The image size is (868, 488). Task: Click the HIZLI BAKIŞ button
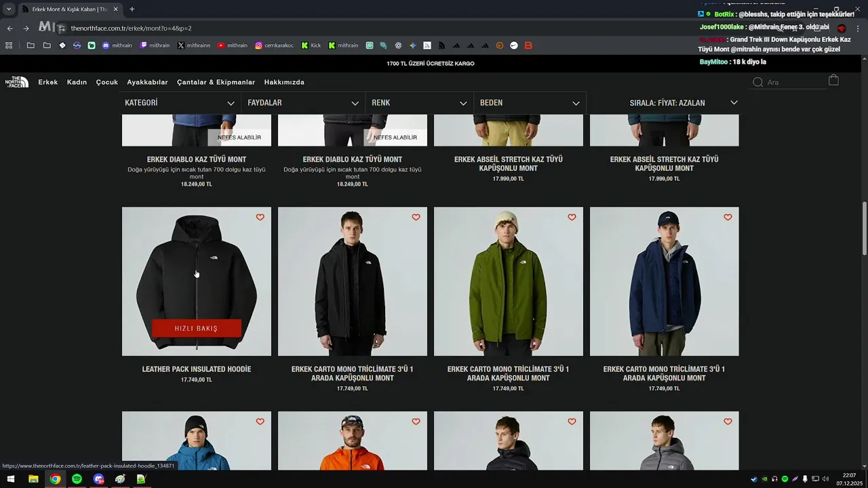click(x=197, y=328)
